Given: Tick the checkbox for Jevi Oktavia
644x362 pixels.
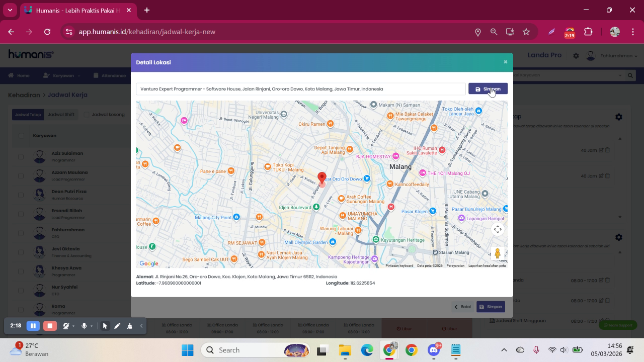Looking at the screenshot, I should tap(21, 252).
